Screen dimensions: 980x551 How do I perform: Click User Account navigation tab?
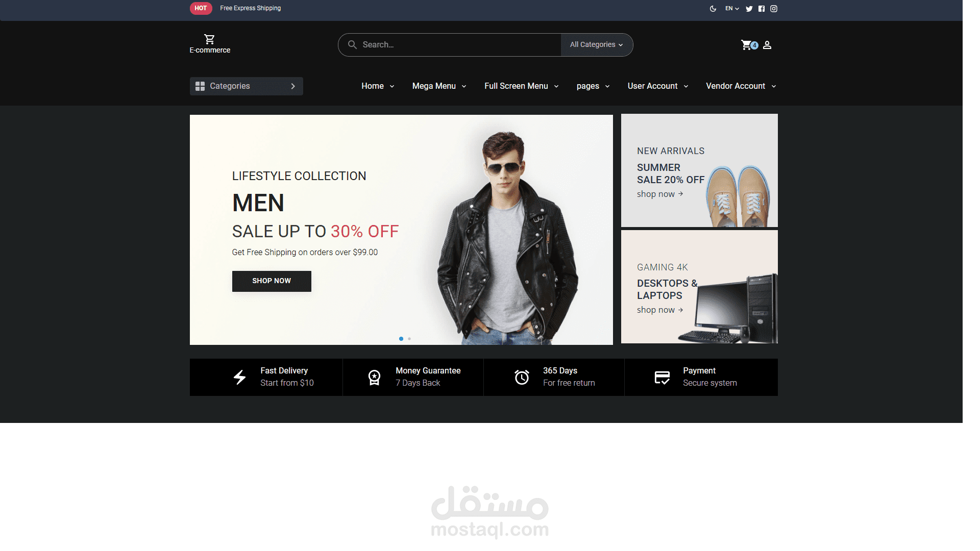point(657,85)
